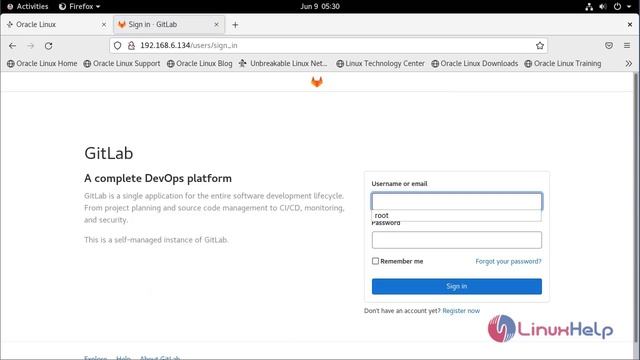Close the Sign in GitLab tab
This screenshot has height=360, width=640.
(x=216, y=24)
